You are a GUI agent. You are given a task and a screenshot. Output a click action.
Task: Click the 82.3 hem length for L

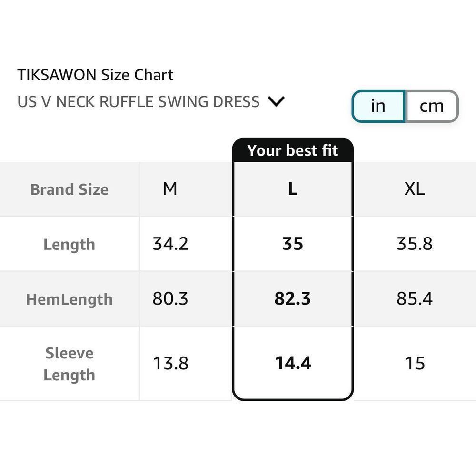[x=293, y=298]
